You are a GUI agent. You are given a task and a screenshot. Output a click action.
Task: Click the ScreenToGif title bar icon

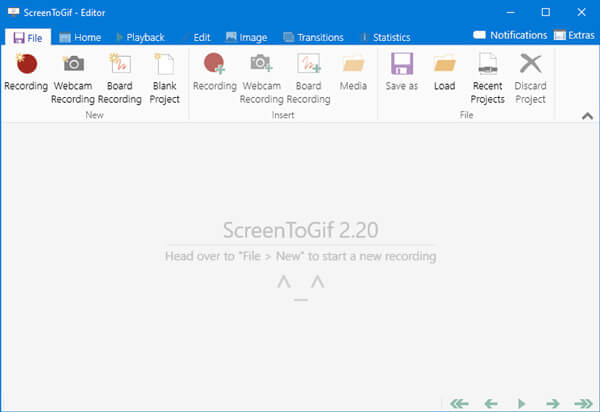pos(13,12)
